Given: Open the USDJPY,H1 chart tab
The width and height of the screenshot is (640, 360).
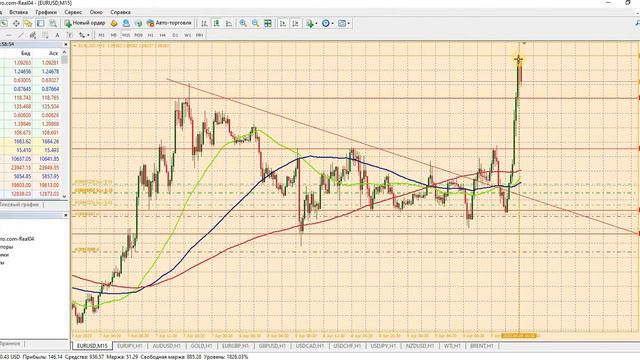Looking at the screenshot, I should tap(383, 346).
